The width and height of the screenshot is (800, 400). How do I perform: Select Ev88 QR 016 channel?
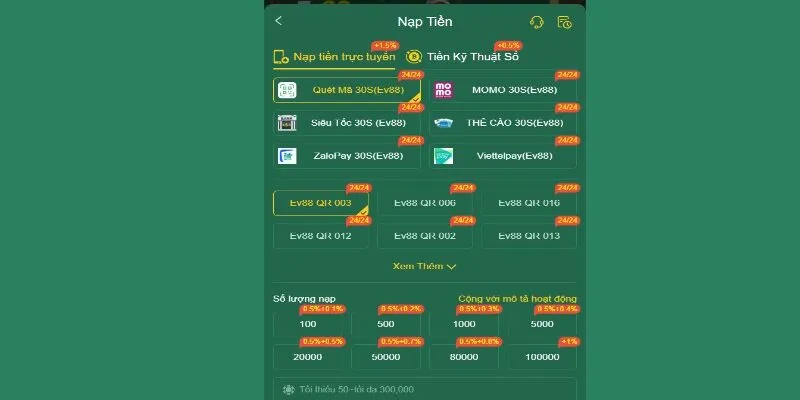(x=529, y=203)
